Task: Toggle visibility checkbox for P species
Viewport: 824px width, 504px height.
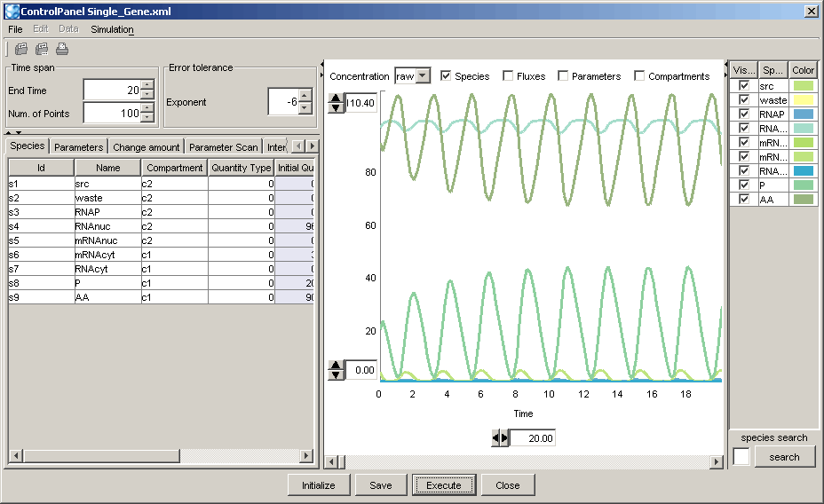Action: click(x=743, y=185)
